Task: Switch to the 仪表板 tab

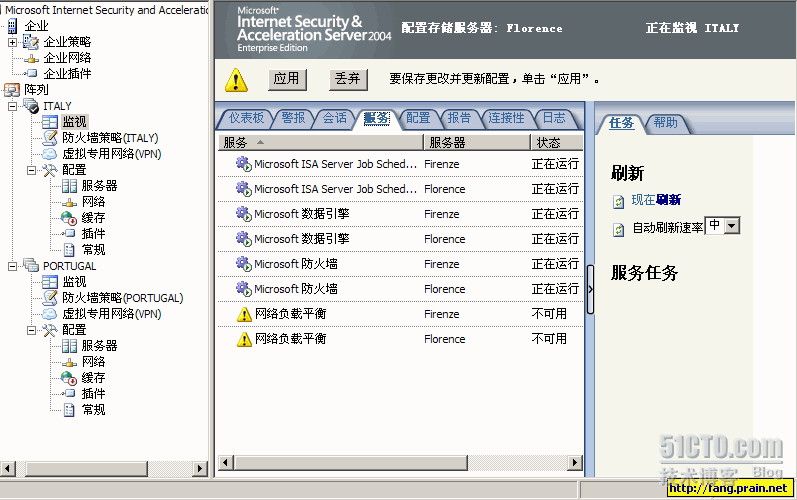Action: (247, 118)
